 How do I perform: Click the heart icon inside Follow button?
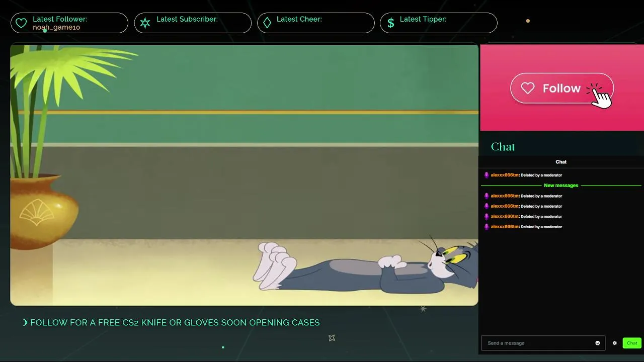click(528, 88)
